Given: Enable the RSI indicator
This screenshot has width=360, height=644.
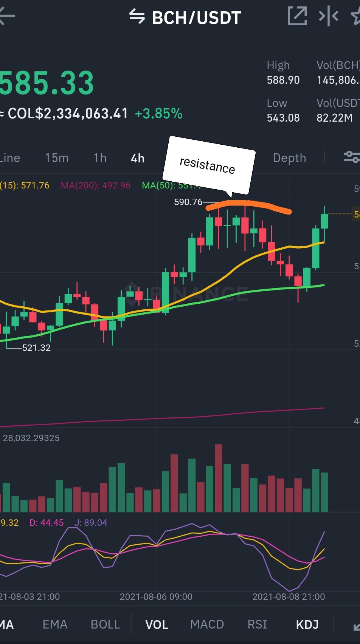Looking at the screenshot, I should [x=257, y=624].
